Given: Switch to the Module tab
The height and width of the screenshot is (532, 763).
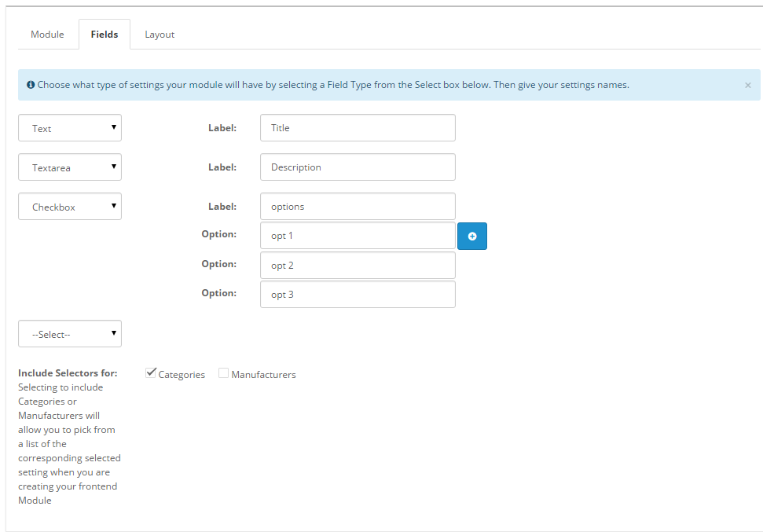Looking at the screenshot, I should click(x=48, y=35).
